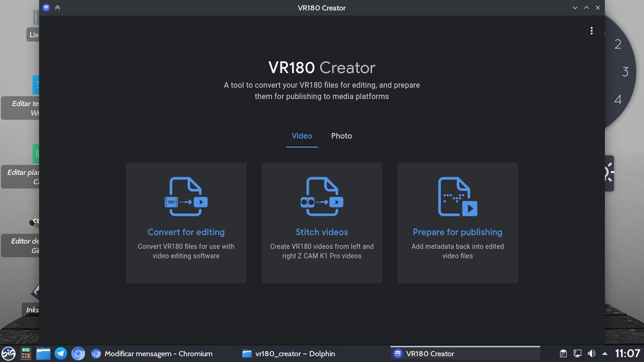Open Prepare for publishing title link
The width and height of the screenshot is (644, 362).
(x=458, y=232)
